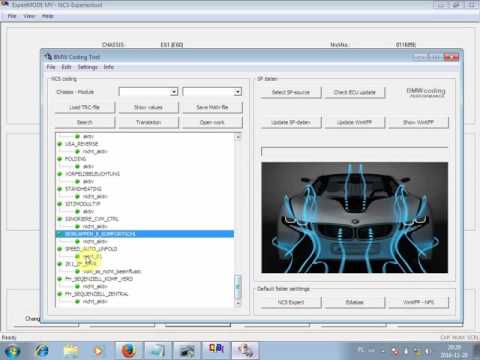Click the green dot of nicht_aktiv under STANDHEATING

77,196
